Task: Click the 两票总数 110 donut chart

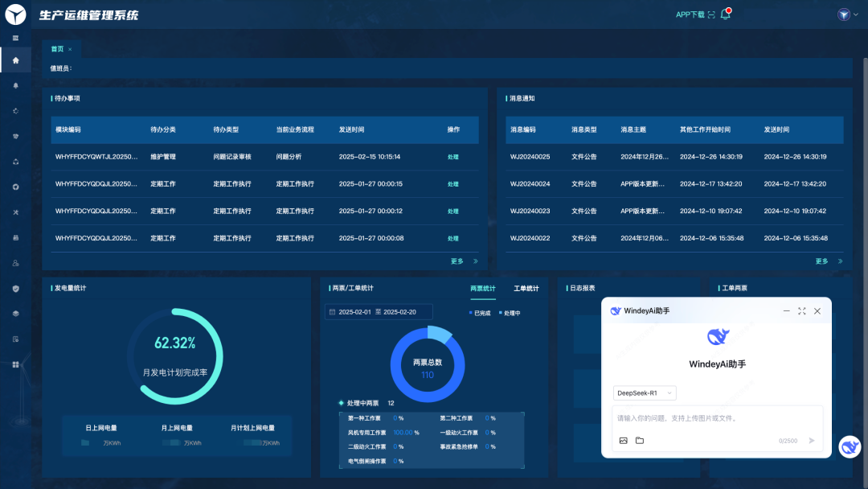Action: [x=428, y=365]
